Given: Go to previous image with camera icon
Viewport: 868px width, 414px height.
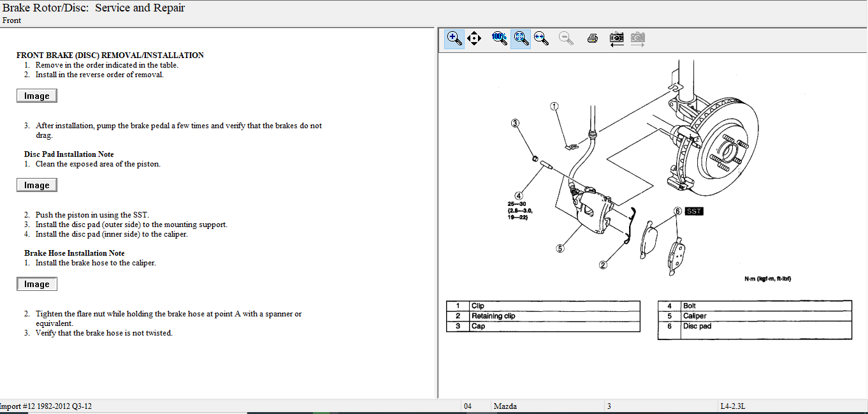Looking at the screenshot, I should tap(616, 38).
